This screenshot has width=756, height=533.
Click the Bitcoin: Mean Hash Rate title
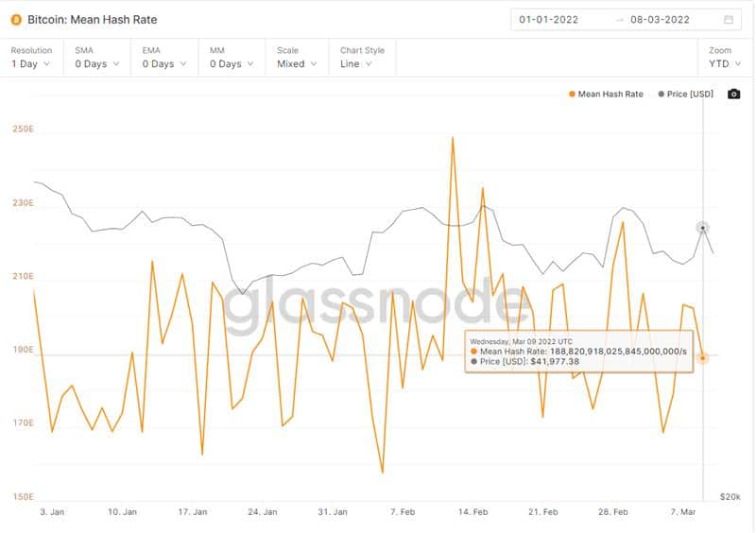pos(92,20)
